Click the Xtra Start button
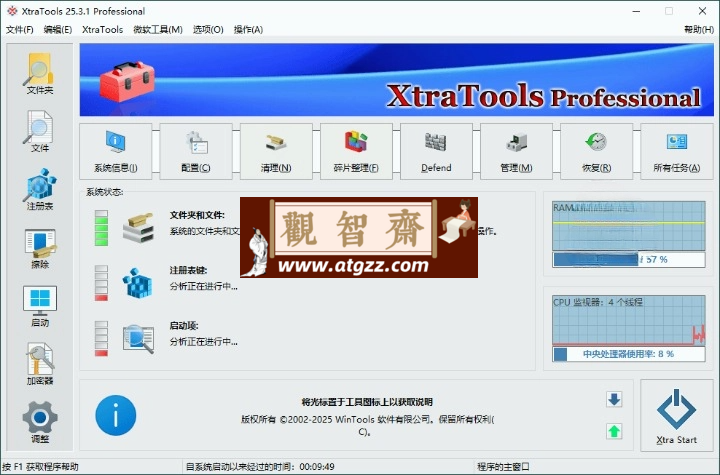 [677, 416]
